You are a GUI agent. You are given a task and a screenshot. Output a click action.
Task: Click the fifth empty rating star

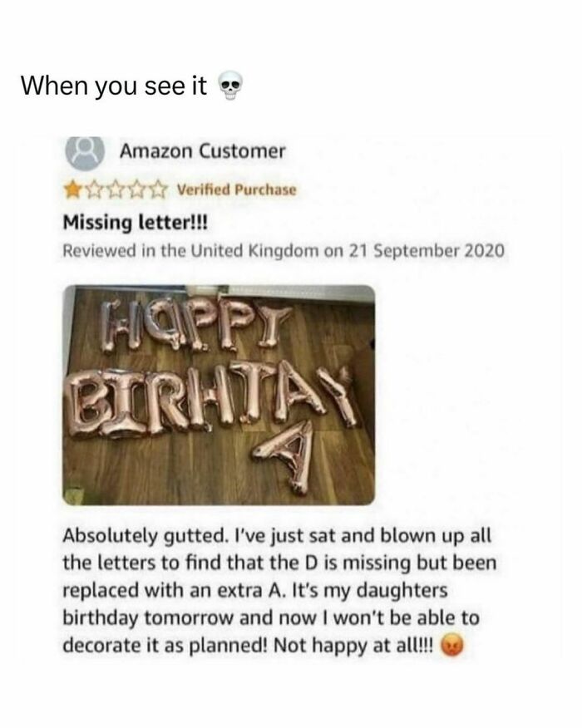[159, 189]
